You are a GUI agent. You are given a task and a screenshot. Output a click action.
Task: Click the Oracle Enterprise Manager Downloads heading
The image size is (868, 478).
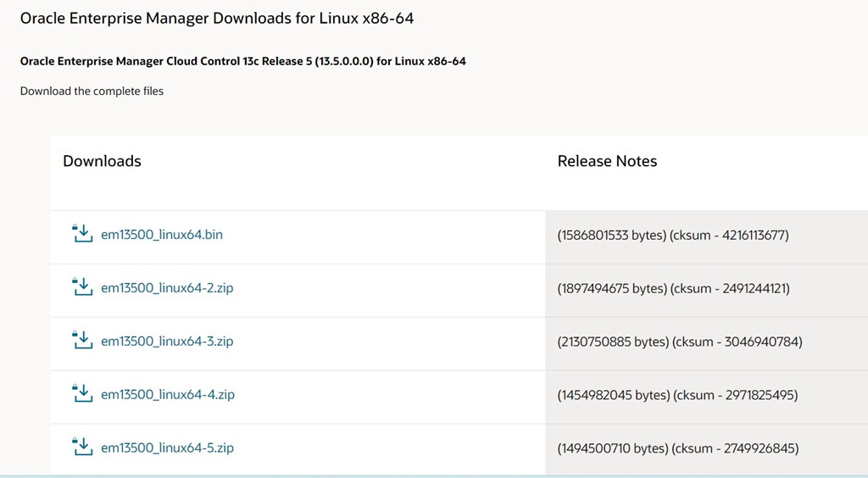pos(217,18)
